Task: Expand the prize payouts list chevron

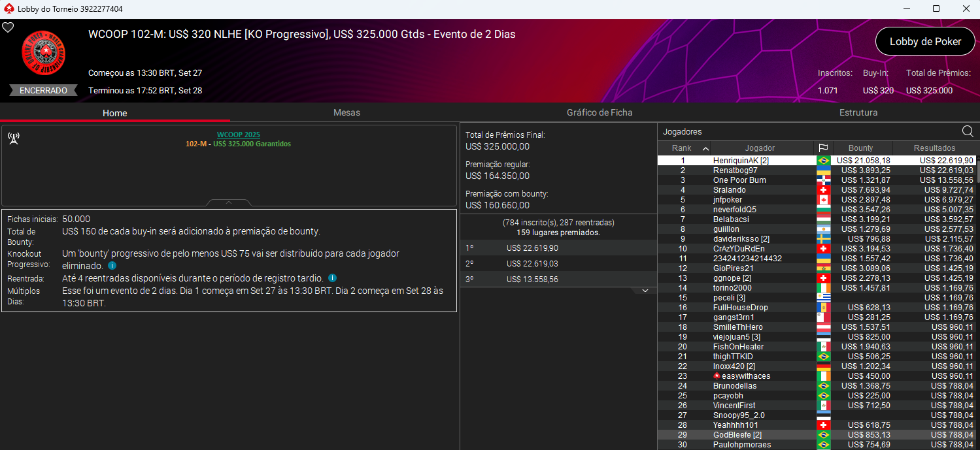Action: [645, 291]
